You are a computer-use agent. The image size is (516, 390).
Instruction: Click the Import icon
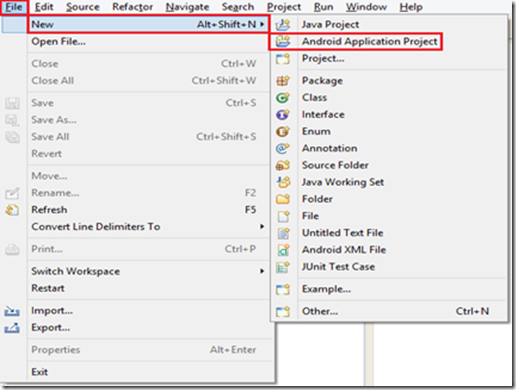tap(12, 311)
